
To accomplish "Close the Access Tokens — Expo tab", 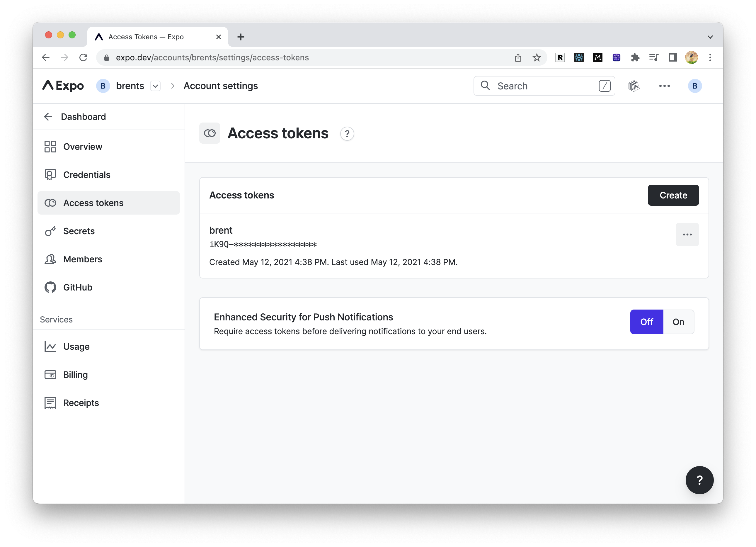I will coord(218,37).
